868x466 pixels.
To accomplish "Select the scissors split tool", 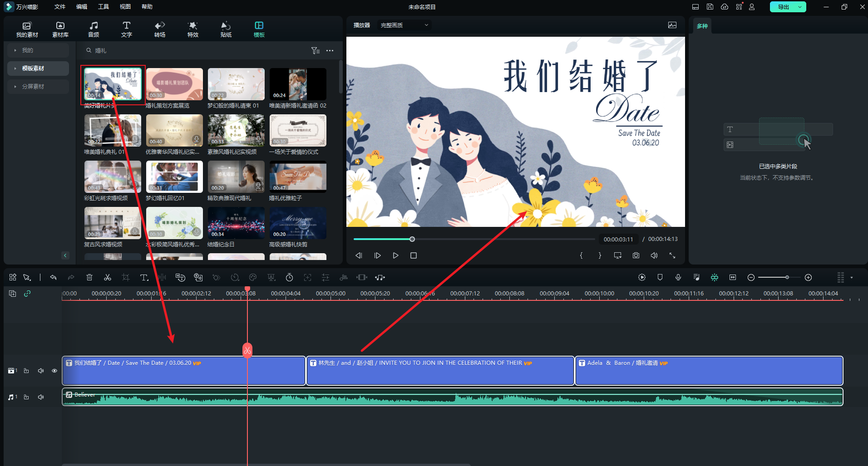I will click(107, 277).
